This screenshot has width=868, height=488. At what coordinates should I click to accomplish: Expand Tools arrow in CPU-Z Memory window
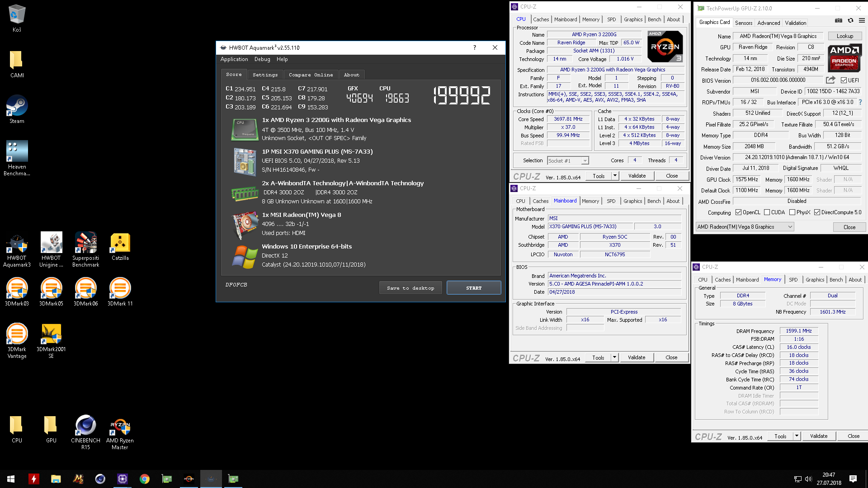coord(797,436)
